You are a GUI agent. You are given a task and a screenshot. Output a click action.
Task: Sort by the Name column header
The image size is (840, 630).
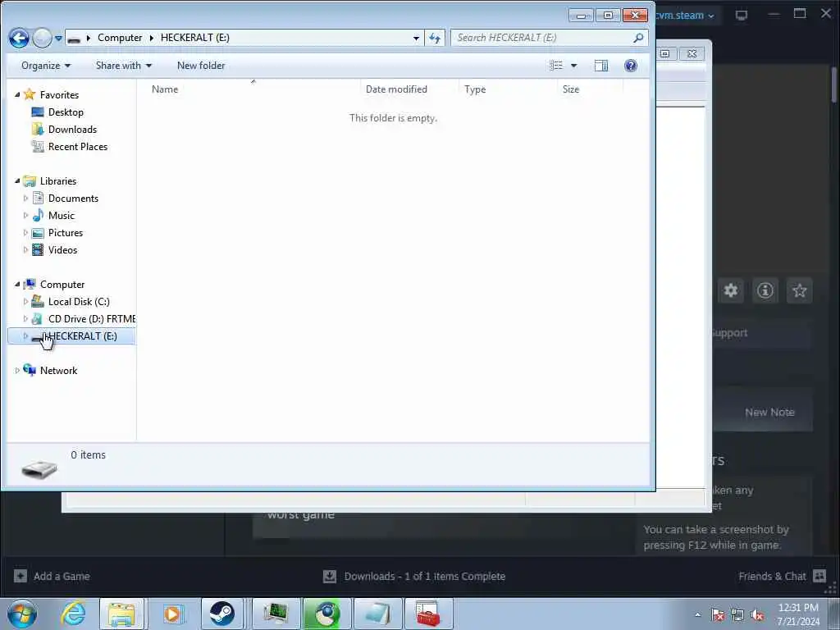[x=164, y=89]
